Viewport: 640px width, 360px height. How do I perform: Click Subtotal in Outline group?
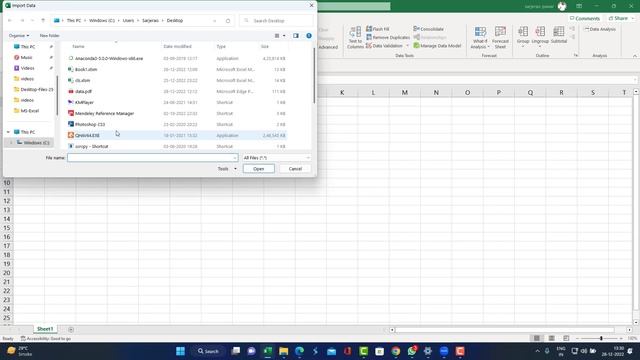click(559, 35)
